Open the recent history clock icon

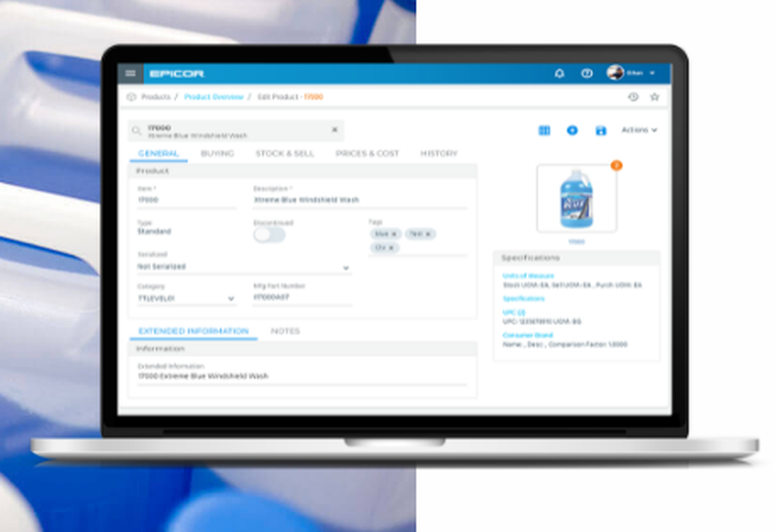(x=633, y=97)
